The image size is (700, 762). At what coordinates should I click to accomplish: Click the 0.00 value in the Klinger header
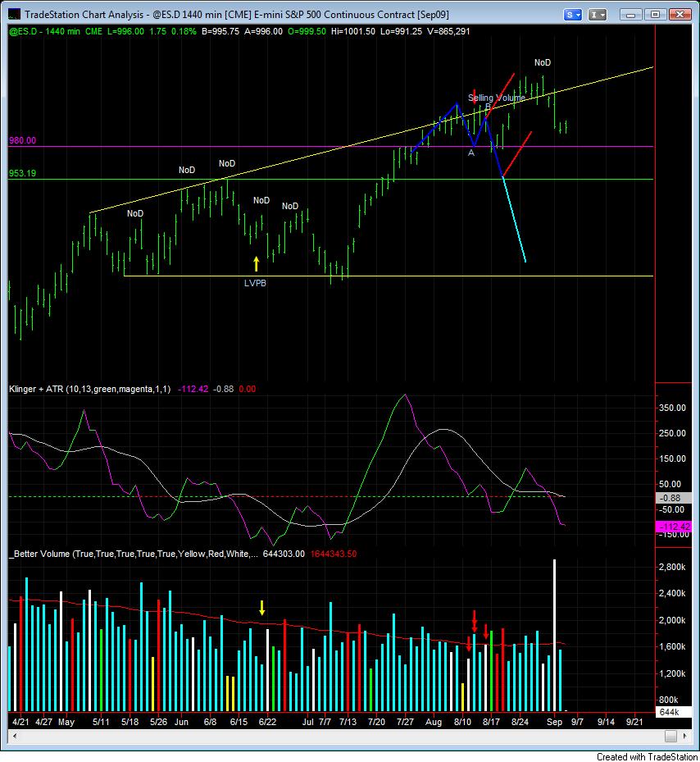[x=248, y=389]
